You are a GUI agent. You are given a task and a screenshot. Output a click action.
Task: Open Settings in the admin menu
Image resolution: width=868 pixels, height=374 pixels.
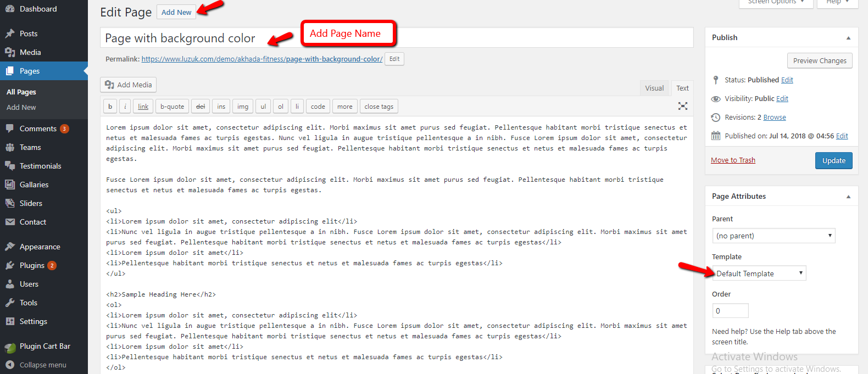[x=33, y=321]
